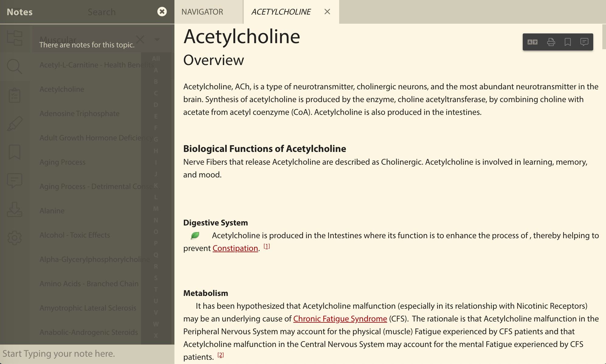Open the checklist clipboard sidebar icon

point(15,95)
